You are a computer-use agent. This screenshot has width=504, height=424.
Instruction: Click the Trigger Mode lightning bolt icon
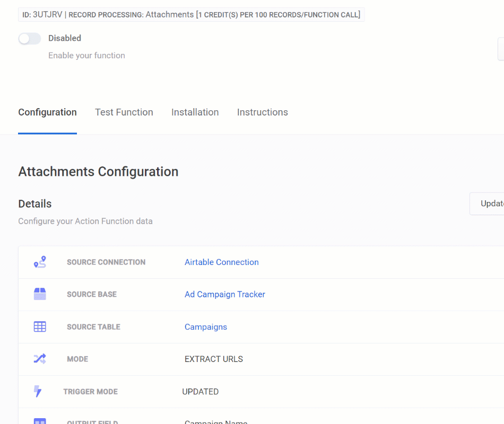(x=38, y=392)
